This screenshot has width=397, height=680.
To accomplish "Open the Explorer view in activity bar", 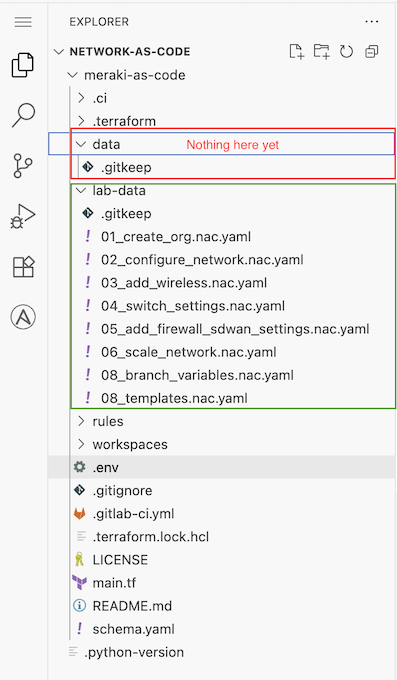I will coord(23,65).
